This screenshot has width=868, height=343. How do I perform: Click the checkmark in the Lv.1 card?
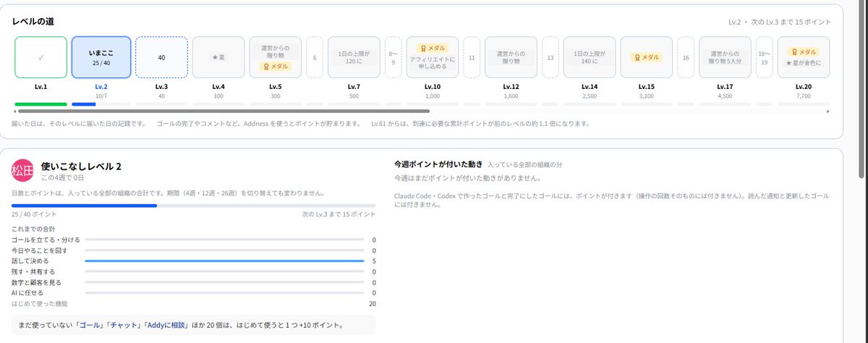[x=41, y=57]
